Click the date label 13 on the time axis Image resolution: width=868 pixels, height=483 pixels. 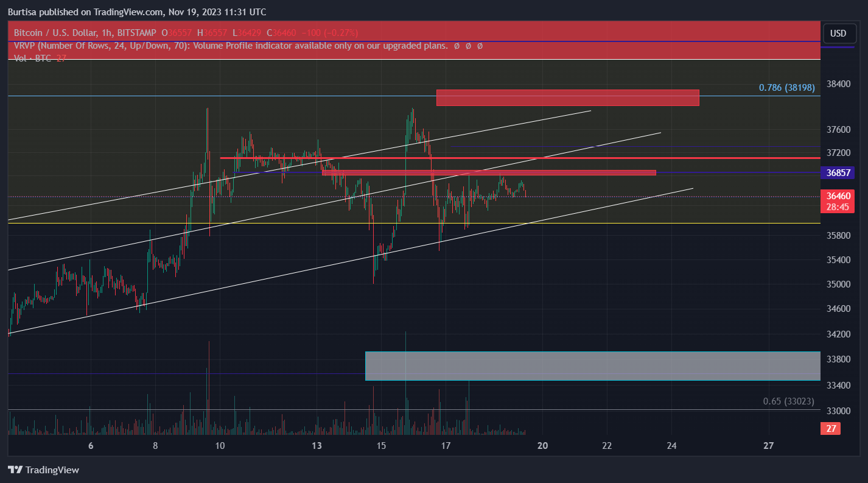click(x=317, y=446)
